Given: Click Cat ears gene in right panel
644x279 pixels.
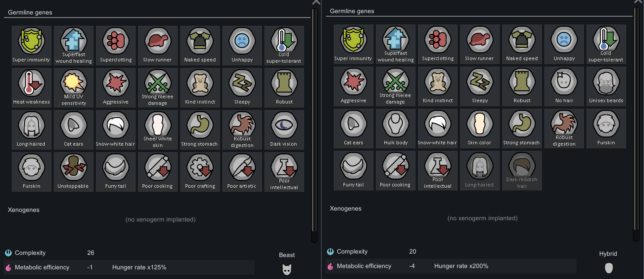Looking at the screenshot, I should point(354,129).
